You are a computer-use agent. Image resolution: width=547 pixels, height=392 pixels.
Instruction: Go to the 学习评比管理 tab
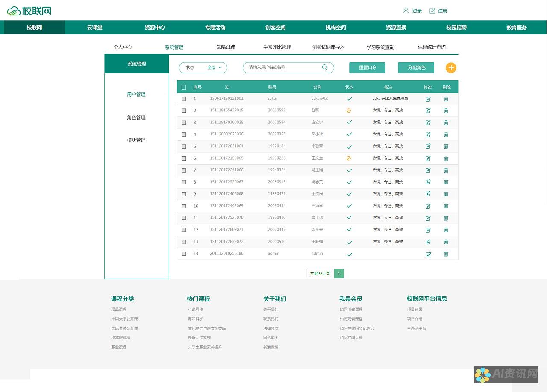click(x=277, y=47)
